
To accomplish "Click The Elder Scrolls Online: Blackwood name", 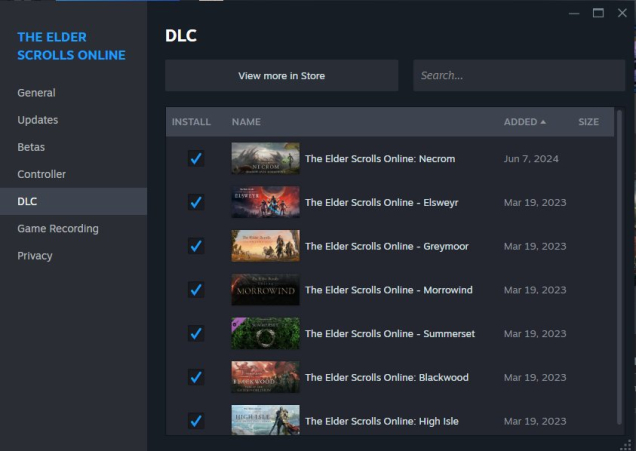I will (387, 378).
